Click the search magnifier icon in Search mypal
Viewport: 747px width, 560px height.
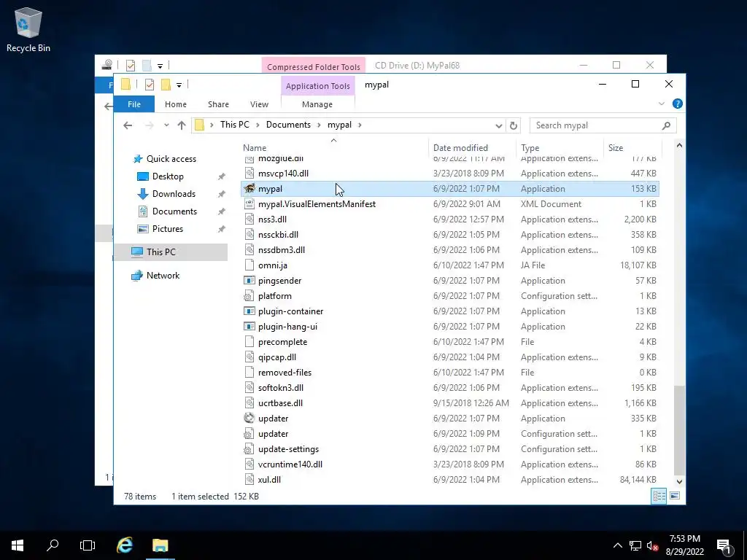pos(666,125)
